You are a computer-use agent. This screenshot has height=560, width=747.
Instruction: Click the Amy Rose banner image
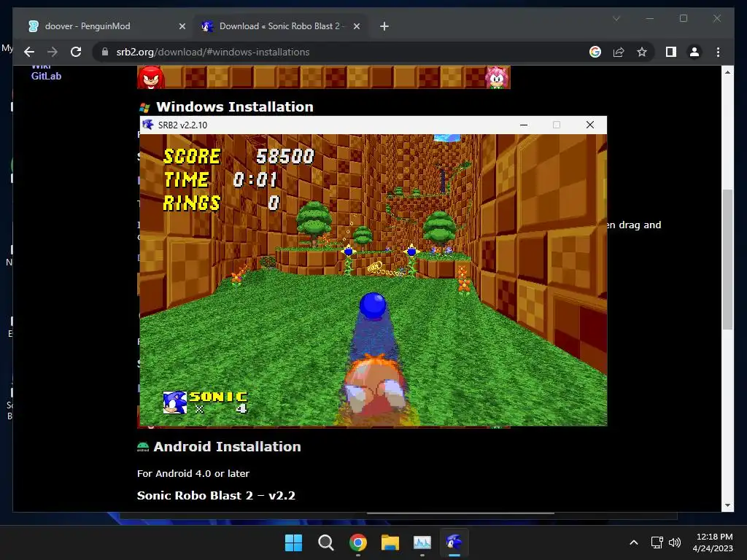497,77
